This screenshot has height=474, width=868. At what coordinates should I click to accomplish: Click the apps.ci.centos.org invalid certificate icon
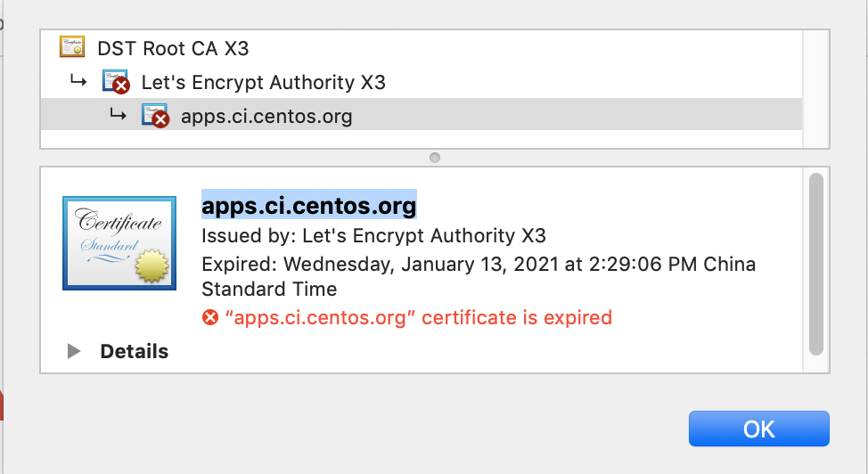pos(156,116)
